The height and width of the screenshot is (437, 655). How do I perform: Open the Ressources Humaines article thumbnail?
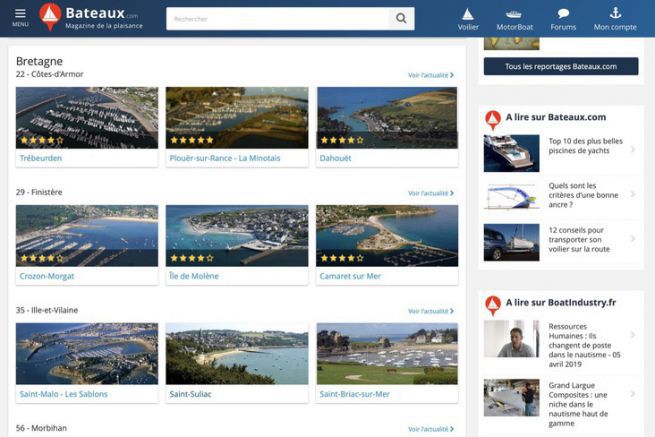click(x=511, y=339)
